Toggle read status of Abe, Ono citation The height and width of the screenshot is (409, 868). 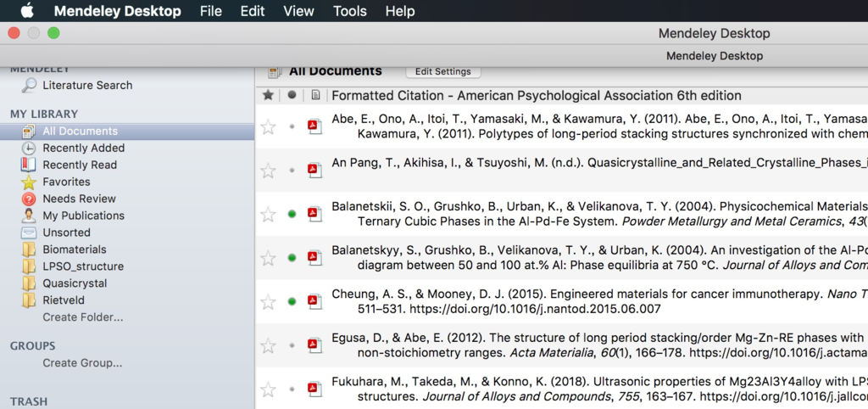click(292, 126)
